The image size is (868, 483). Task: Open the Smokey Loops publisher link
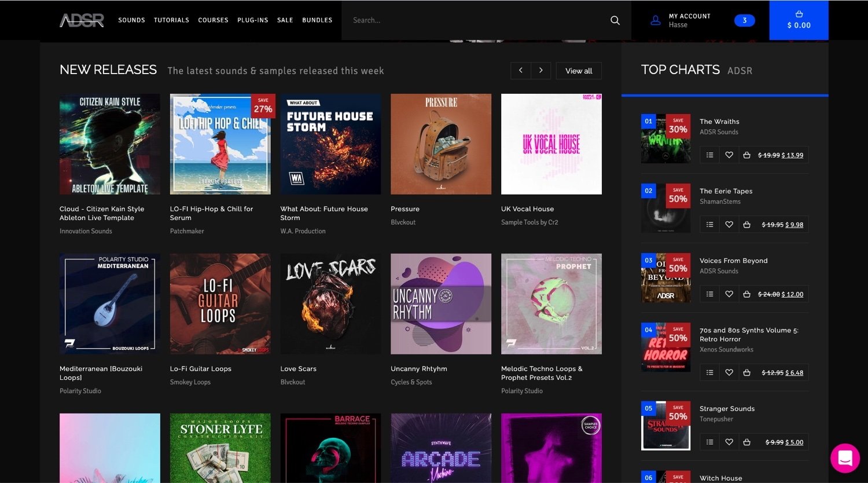pos(190,382)
